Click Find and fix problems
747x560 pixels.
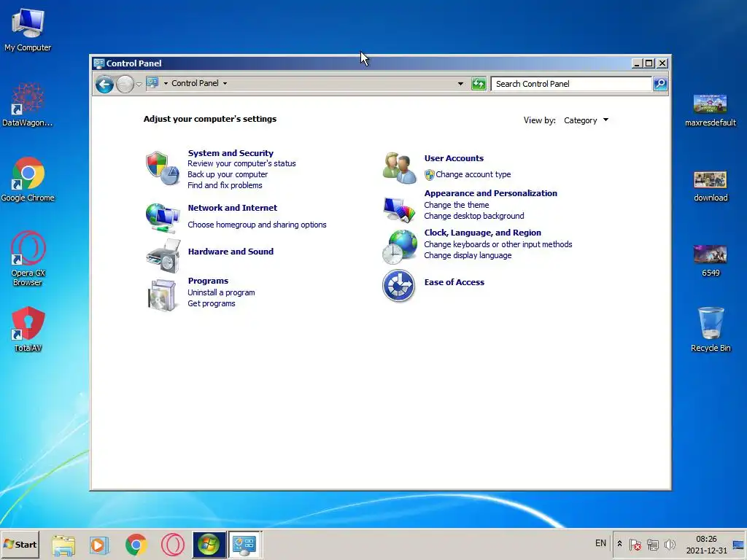(225, 185)
